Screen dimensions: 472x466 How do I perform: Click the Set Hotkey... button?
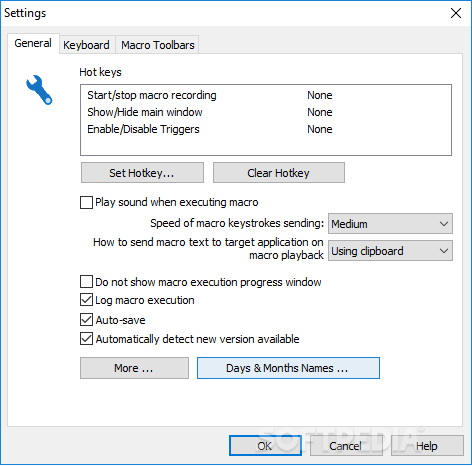[142, 173]
